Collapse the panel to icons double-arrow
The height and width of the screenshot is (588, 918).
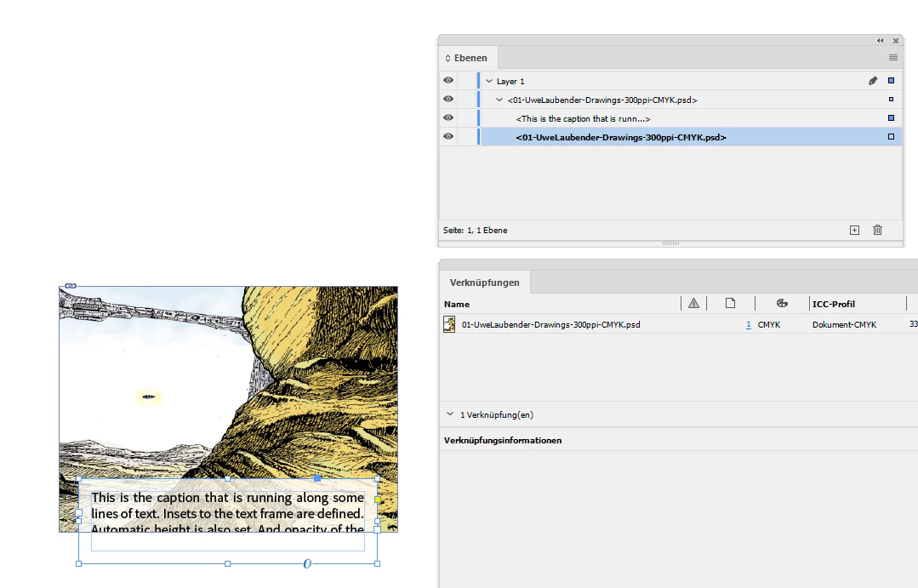tap(881, 41)
